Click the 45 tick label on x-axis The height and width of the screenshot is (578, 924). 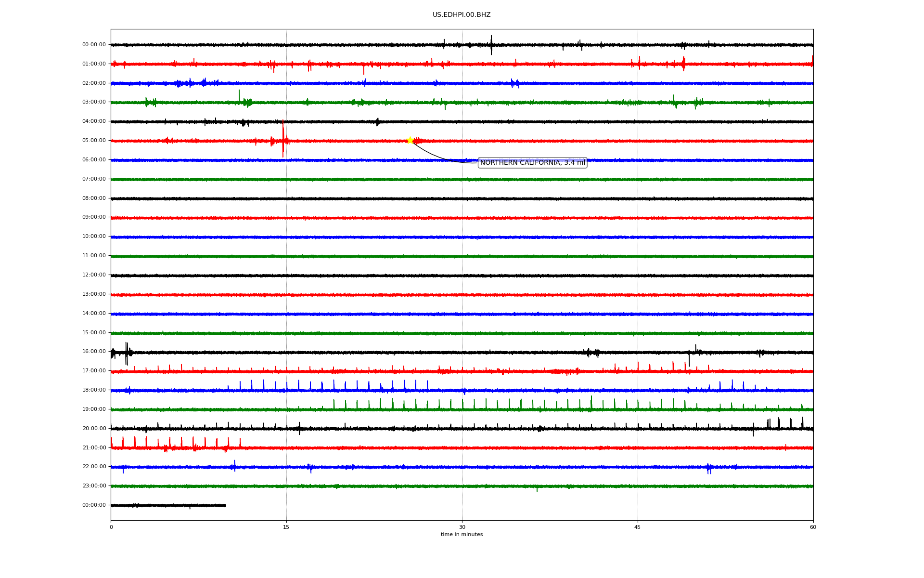pos(638,527)
